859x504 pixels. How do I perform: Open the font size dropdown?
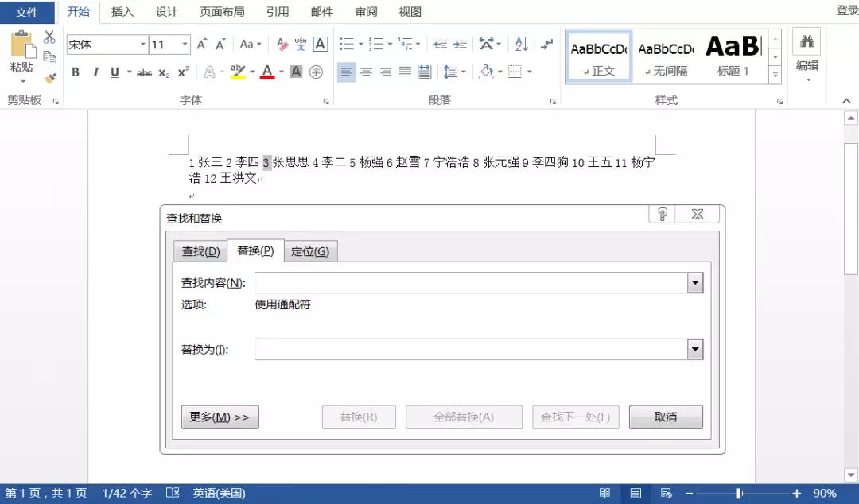click(x=185, y=45)
